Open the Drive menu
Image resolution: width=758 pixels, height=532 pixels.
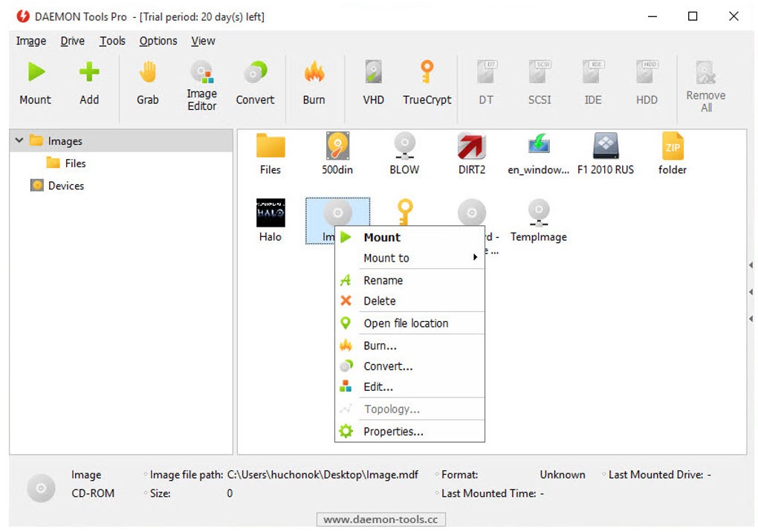[x=73, y=41]
